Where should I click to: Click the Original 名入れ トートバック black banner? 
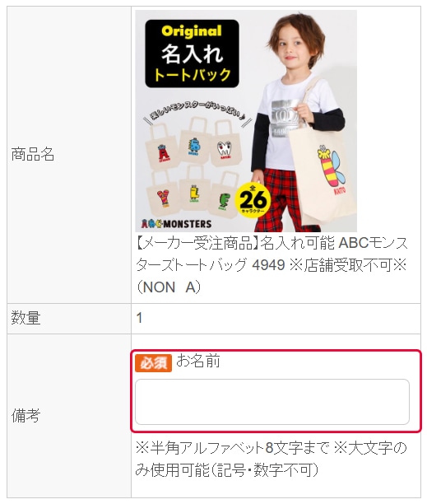point(192,54)
